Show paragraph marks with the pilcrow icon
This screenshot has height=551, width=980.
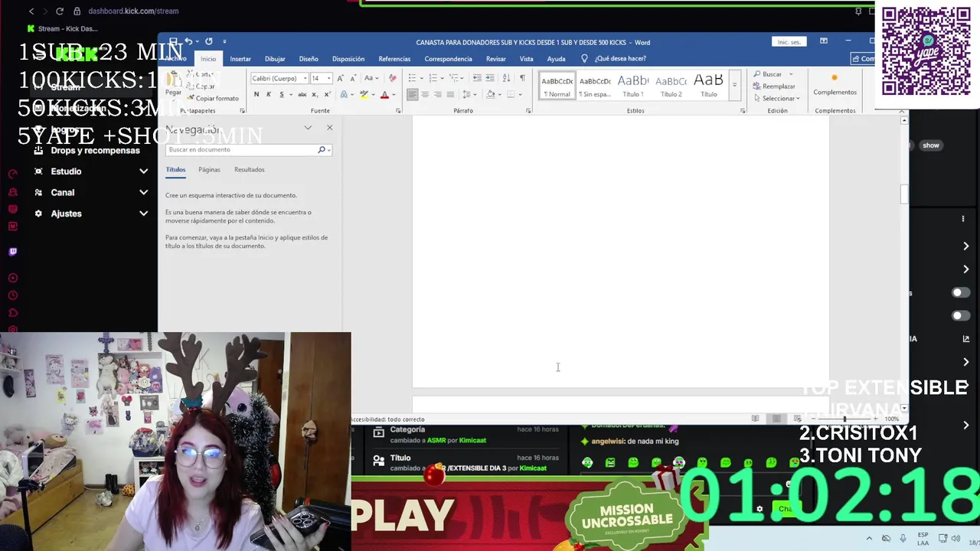tap(522, 78)
